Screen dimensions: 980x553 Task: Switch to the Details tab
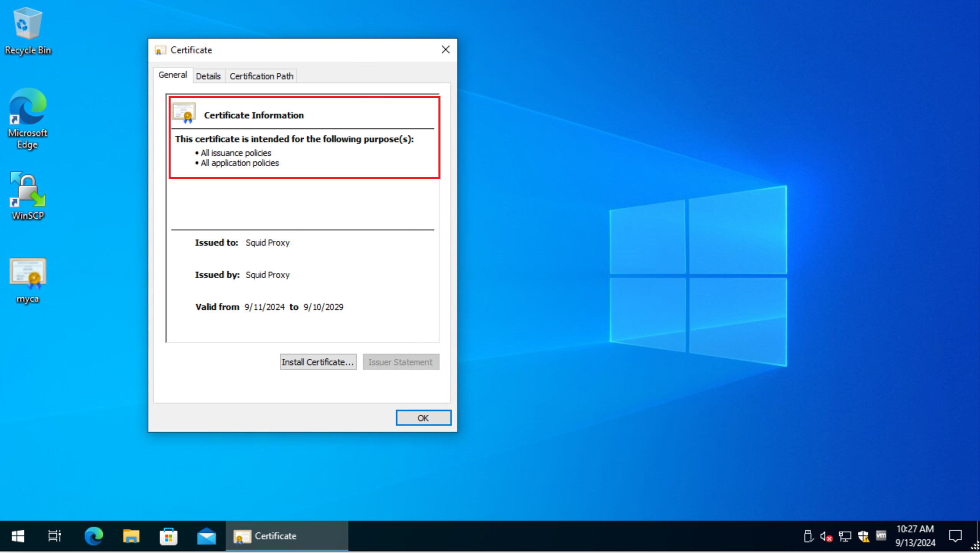208,76
